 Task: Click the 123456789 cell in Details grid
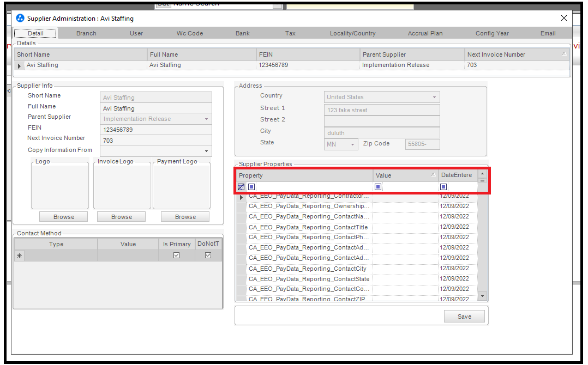pyautogui.click(x=308, y=65)
